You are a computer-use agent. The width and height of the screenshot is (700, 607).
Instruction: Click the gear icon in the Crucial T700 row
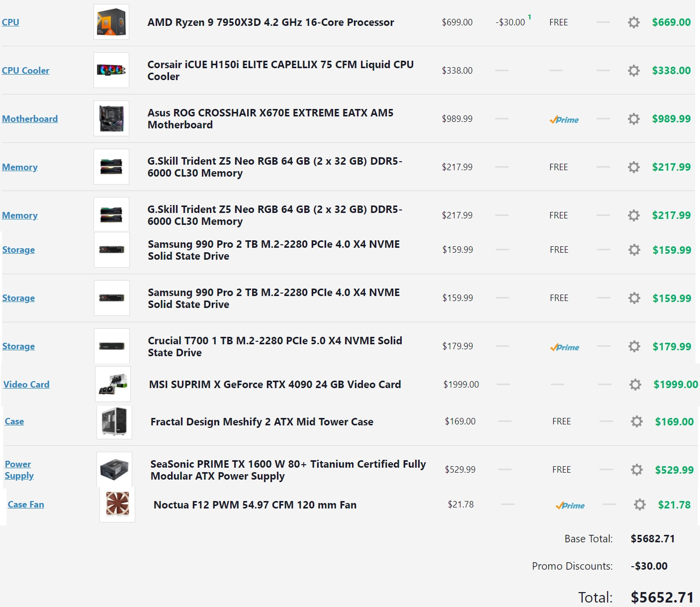[634, 346]
